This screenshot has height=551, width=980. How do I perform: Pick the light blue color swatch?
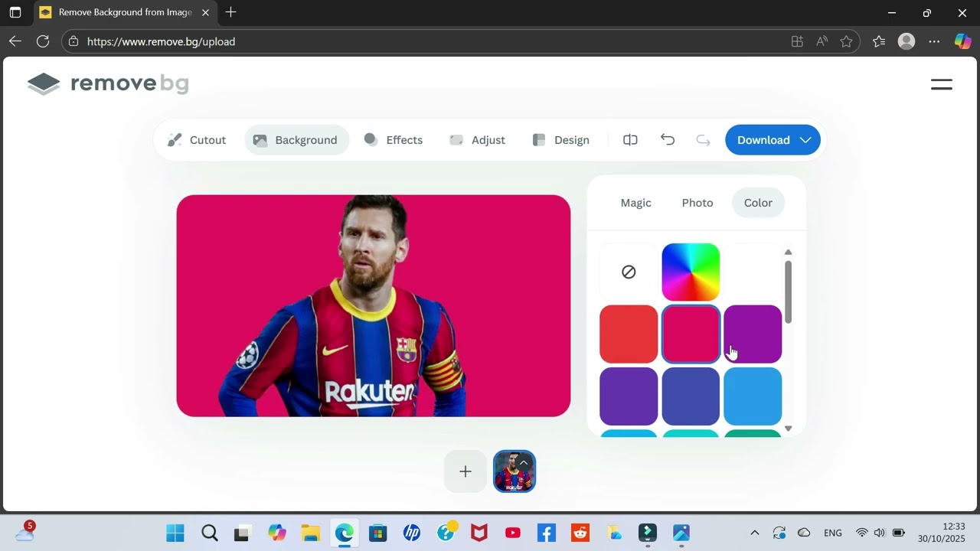point(753,396)
